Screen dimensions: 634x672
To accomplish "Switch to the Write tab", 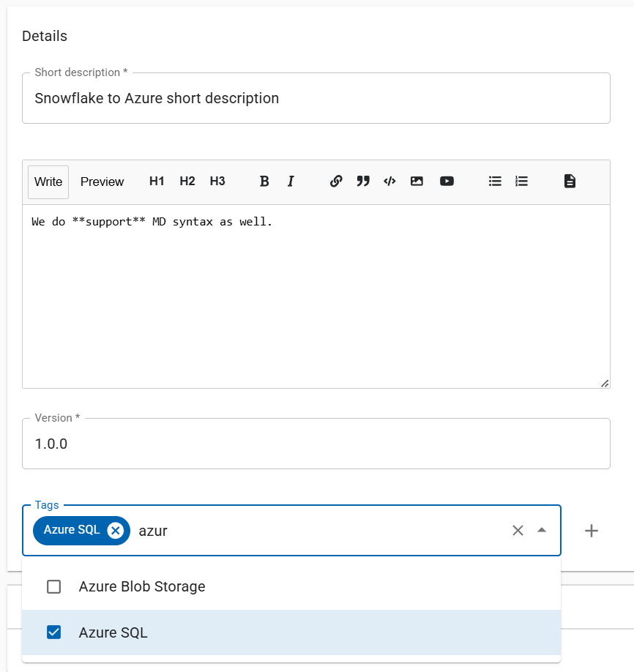I will coord(48,182).
